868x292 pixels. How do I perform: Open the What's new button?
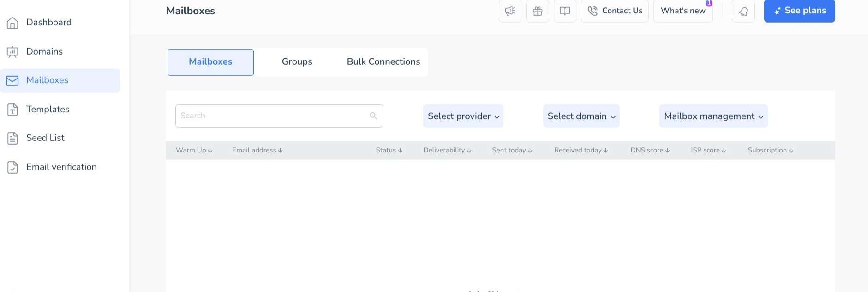click(x=683, y=11)
